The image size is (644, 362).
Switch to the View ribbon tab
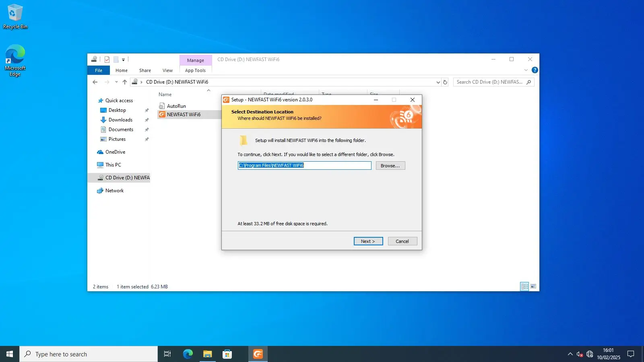pos(167,70)
